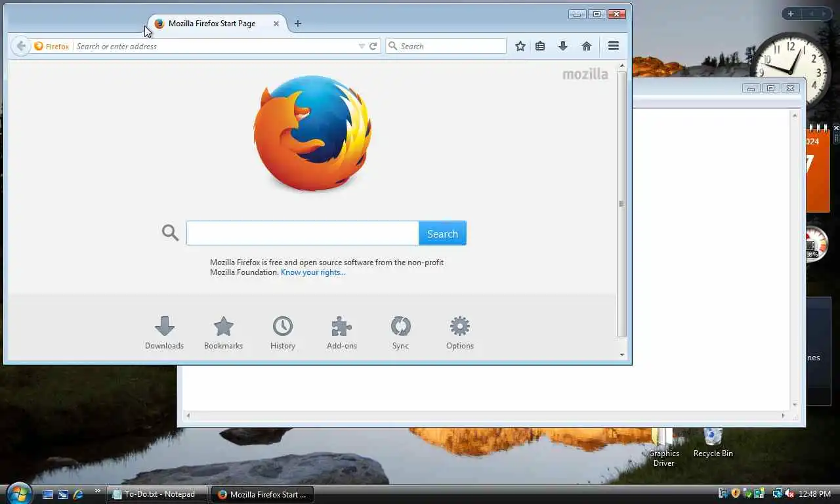The image size is (840, 504).
Task: Bookmark this page with the star icon
Action: coord(520,46)
